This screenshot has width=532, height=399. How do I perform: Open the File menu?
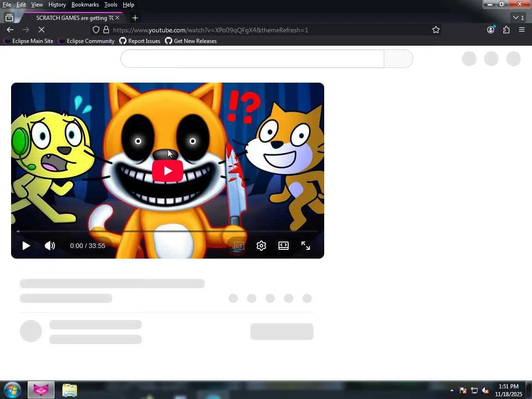[x=7, y=5]
